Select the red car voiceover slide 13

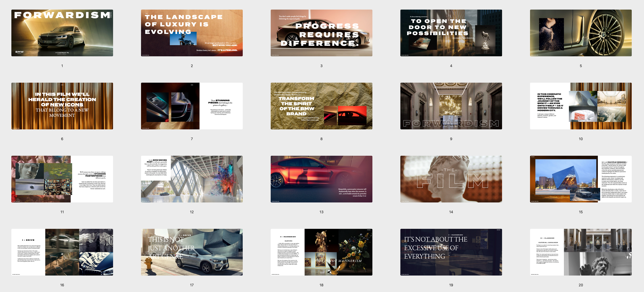point(321,179)
